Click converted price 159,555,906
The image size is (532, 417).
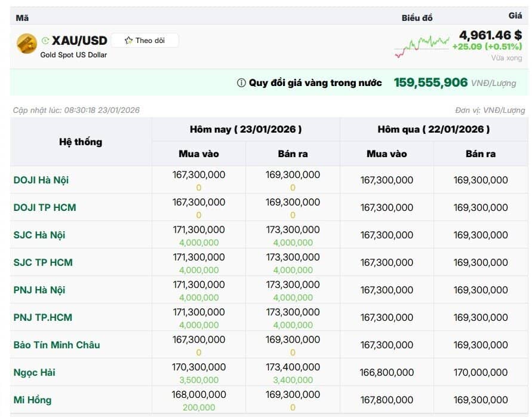[x=430, y=82]
